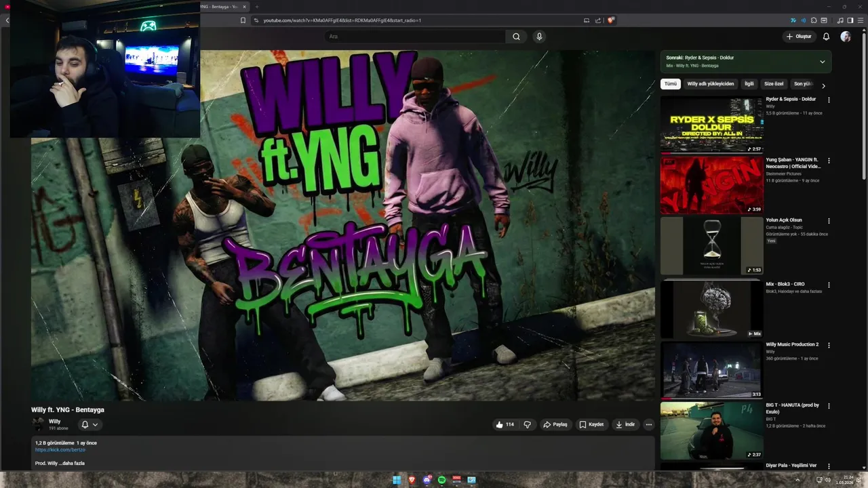Open BIG T - HANUTA video thumbnail
Screen dimensions: 868x488
tap(711, 430)
